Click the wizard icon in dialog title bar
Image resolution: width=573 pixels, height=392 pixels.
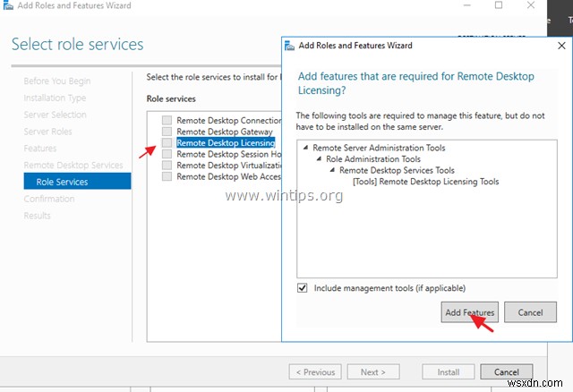[x=289, y=46]
